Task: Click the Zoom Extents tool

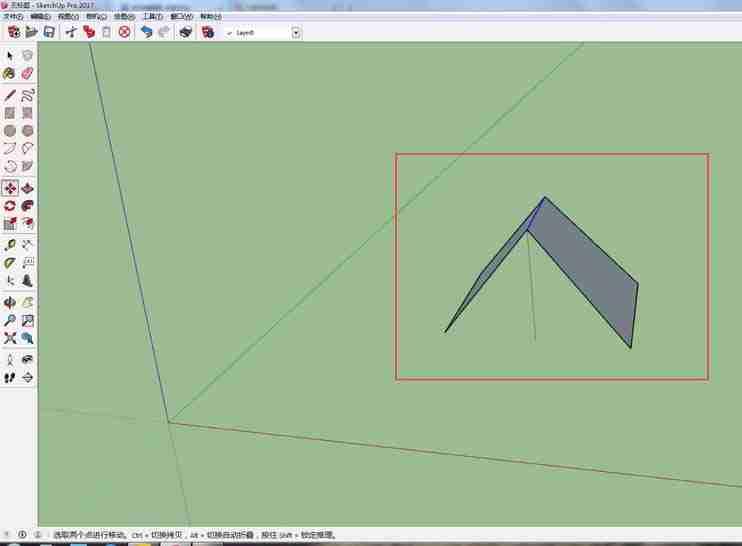Action: pos(10,338)
